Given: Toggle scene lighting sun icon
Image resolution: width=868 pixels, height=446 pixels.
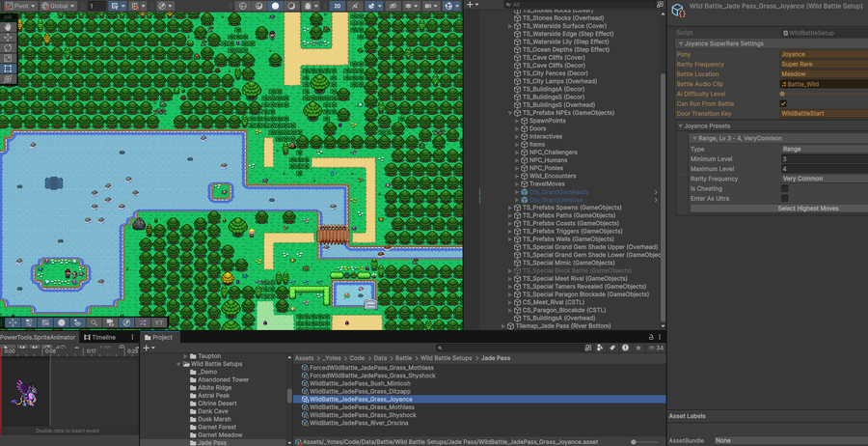Looking at the screenshot, I should pos(309,6).
